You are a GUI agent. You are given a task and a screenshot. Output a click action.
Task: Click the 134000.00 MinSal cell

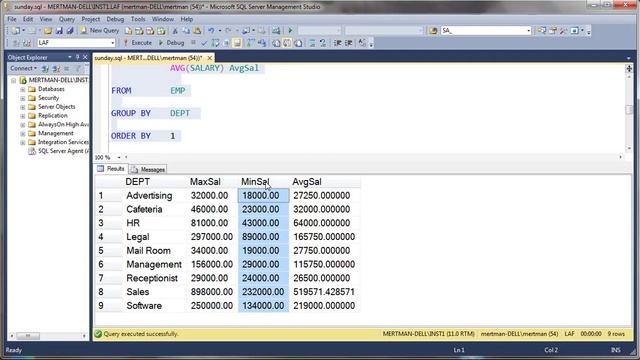pyautogui.click(x=263, y=306)
